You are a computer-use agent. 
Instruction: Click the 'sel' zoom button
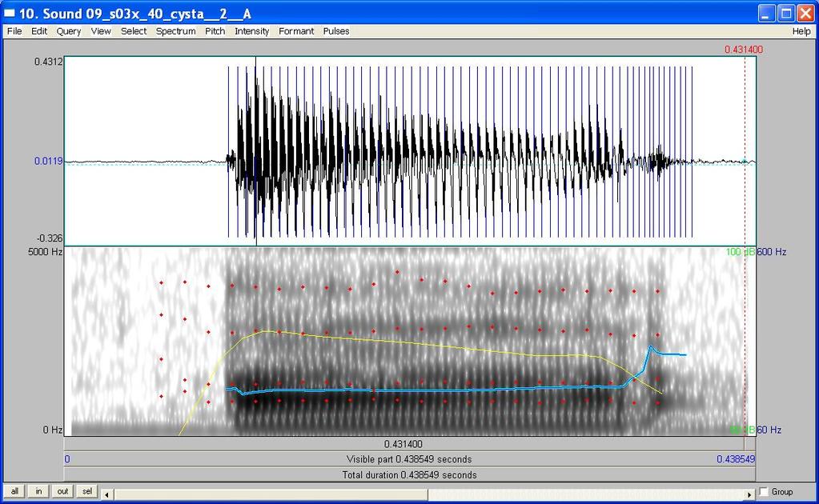pos(86,491)
